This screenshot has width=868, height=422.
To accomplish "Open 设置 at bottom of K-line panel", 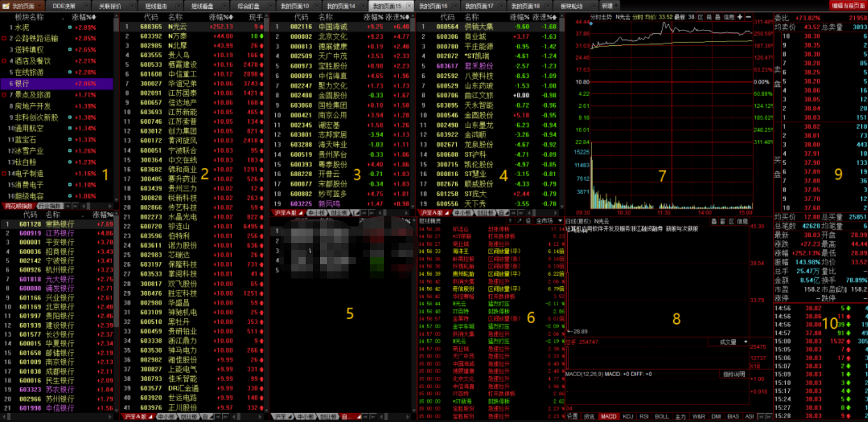I will (573, 417).
